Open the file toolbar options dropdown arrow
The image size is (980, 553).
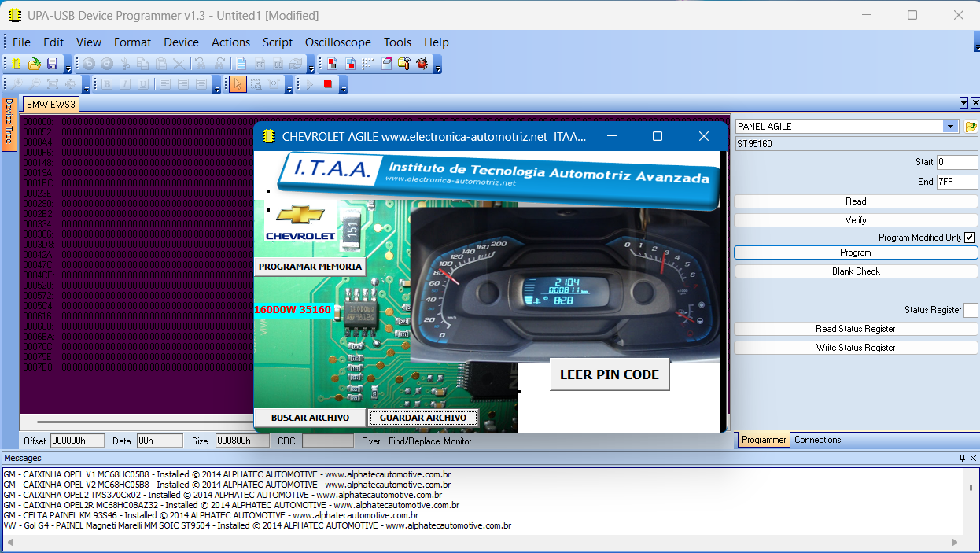click(x=68, y=65)
